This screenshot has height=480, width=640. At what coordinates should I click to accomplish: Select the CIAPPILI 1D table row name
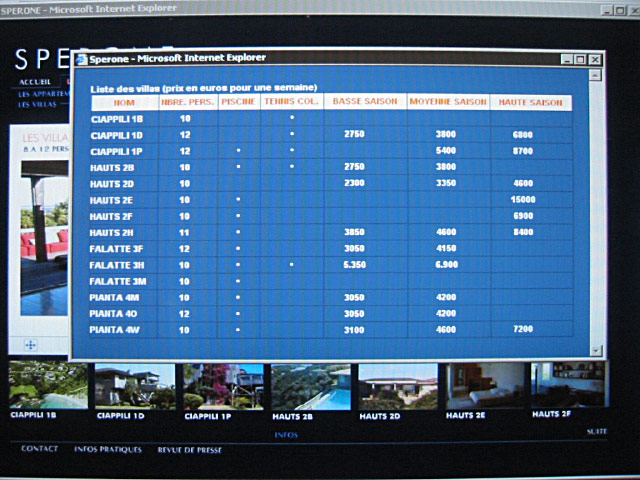coord(117,136)
